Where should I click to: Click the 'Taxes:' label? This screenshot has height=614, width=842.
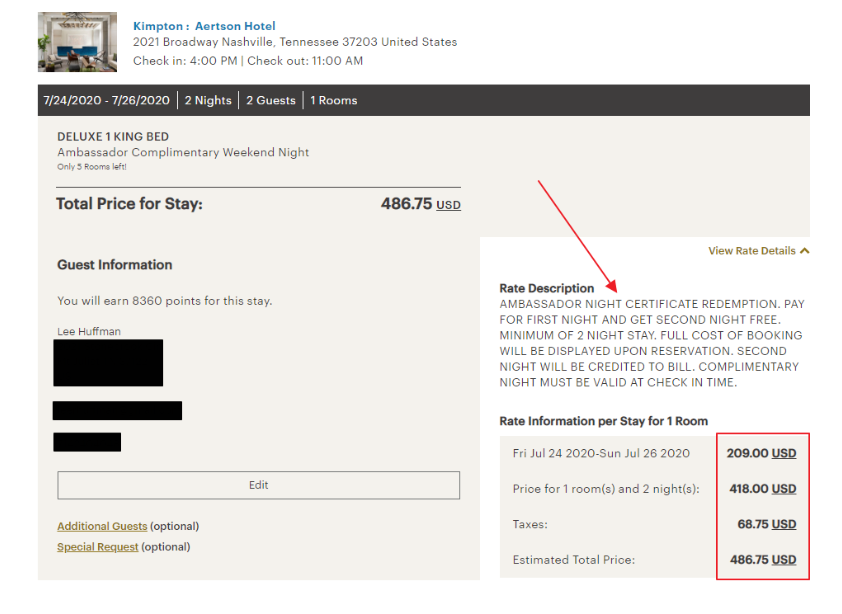coord(530,524)
